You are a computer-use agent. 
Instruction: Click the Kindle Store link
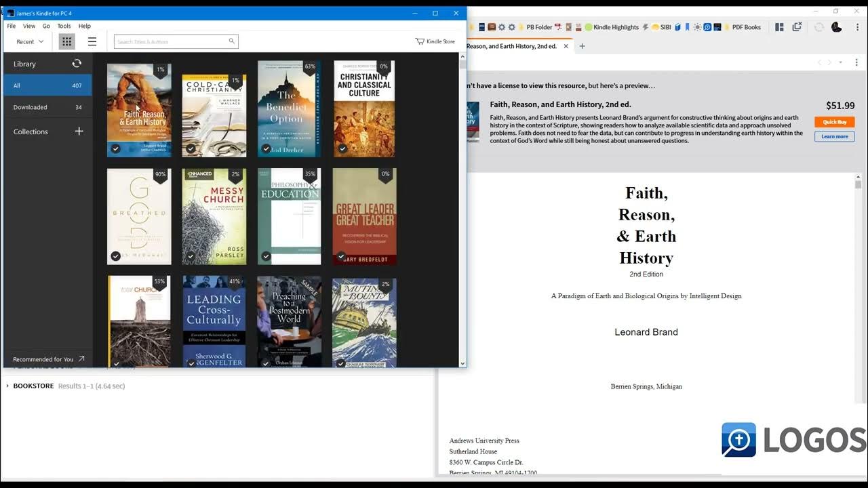pos(441,41)
